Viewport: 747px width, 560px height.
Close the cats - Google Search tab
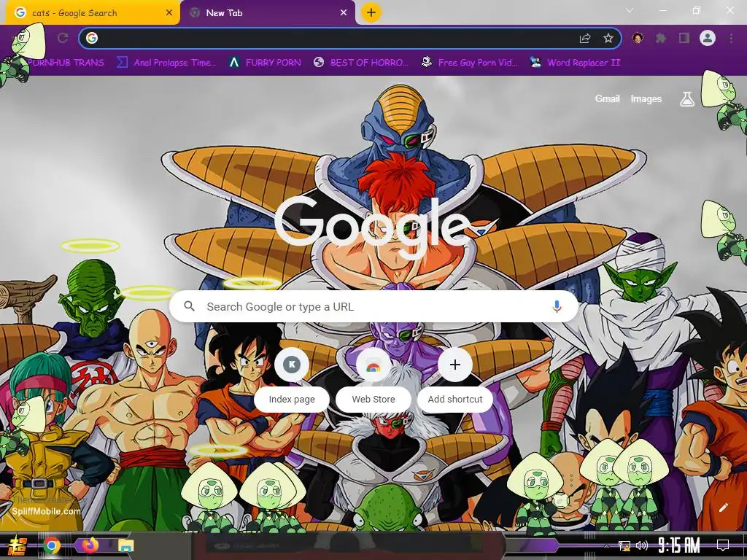pos(169,13)
